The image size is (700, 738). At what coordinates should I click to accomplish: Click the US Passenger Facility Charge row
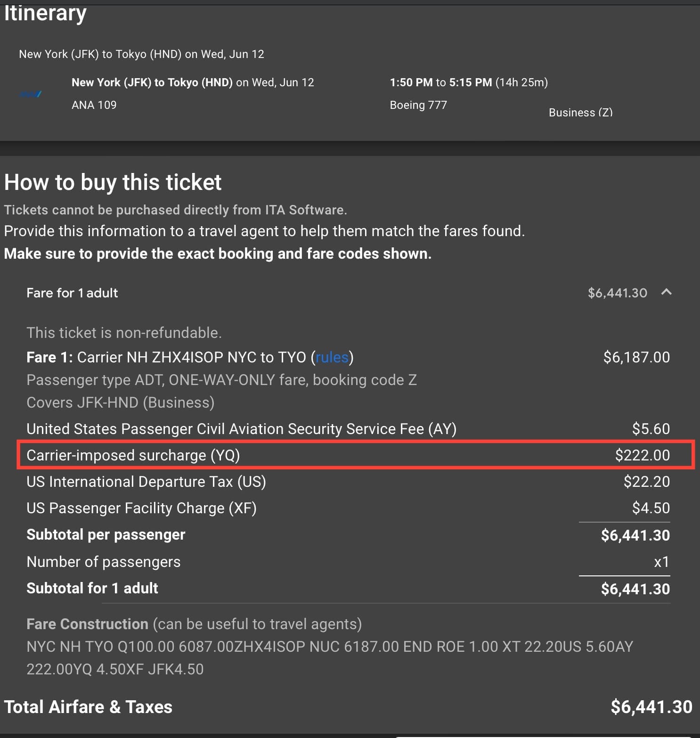point(141,508)
